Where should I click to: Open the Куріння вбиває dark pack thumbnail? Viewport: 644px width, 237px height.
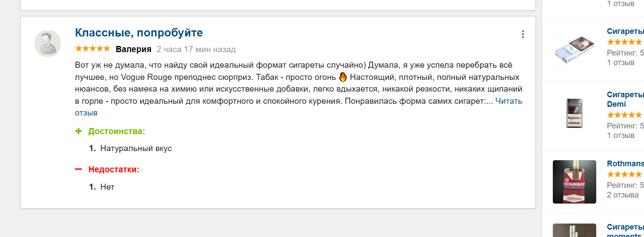click(575, 113)
